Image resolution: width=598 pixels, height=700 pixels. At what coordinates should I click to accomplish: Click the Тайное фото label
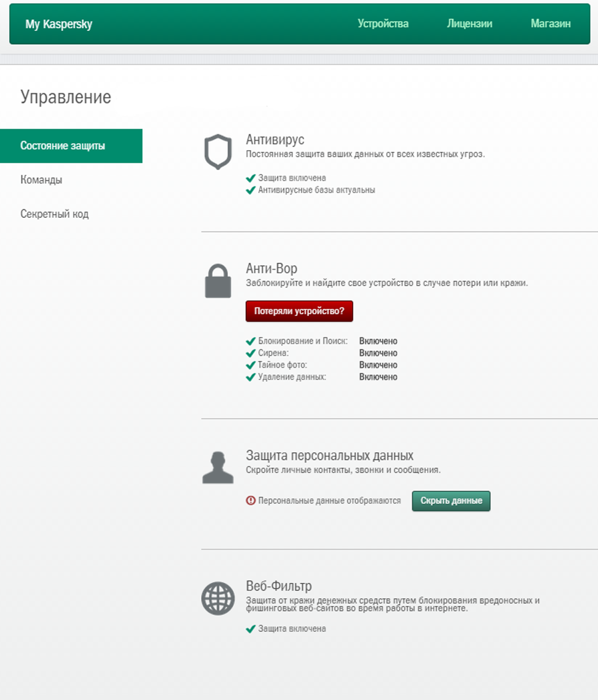(x=282, y=365)
